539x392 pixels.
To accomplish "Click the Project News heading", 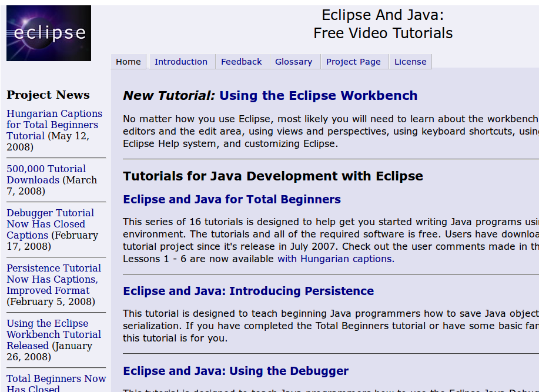I will [48, 95].
